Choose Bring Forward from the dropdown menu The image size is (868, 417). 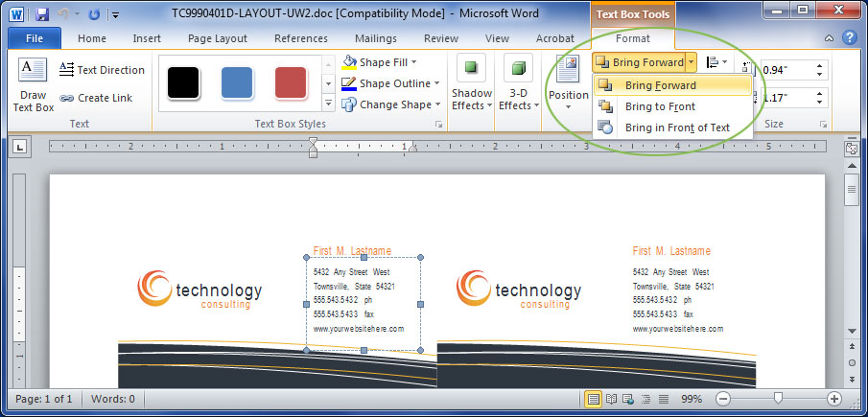point(672,85)
